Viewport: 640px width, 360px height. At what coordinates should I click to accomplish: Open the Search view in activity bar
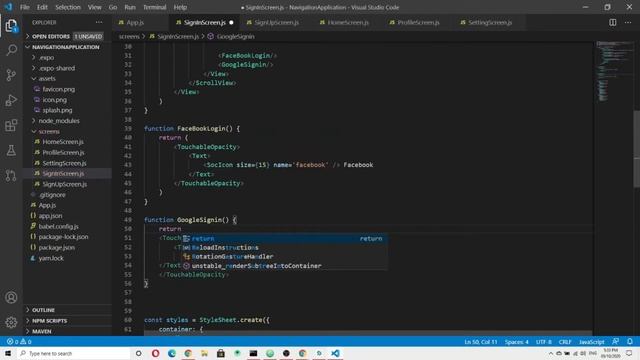(11, 50)
